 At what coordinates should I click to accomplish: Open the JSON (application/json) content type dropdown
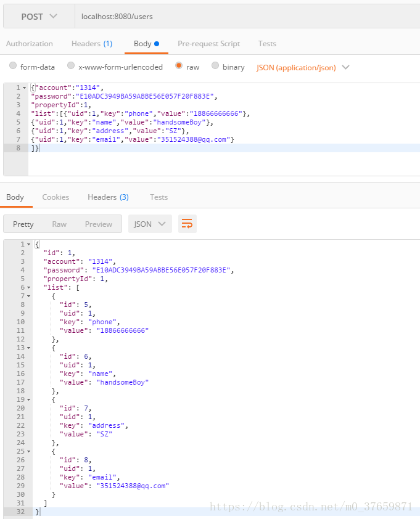[303, 68]
